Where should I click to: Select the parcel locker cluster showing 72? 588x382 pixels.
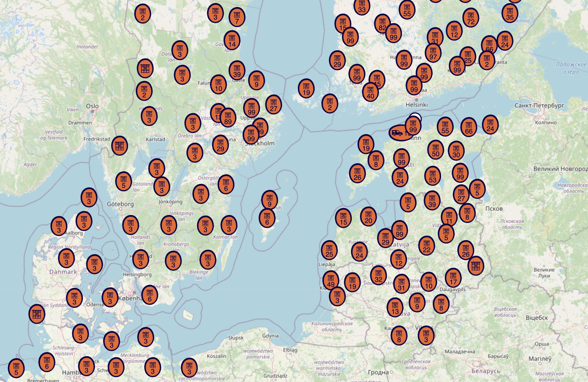(471, 18)
